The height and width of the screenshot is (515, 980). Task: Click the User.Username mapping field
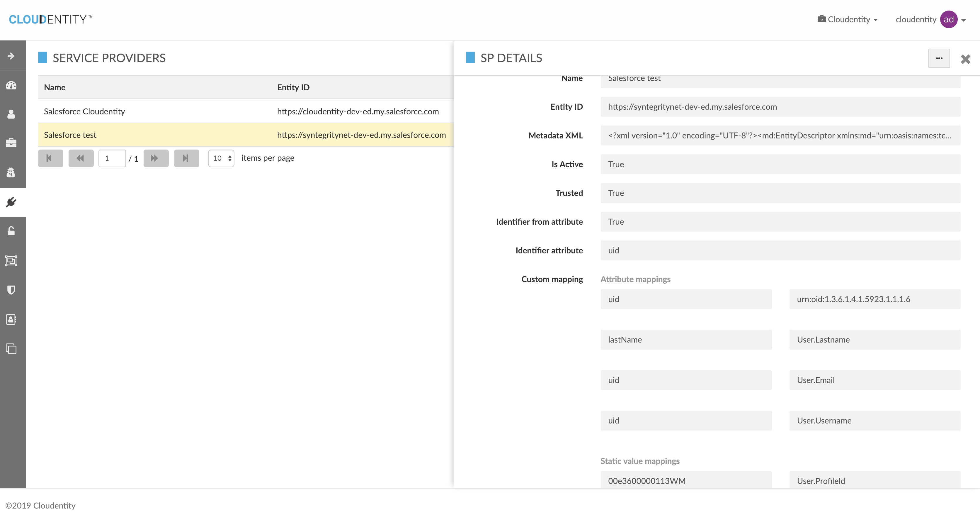pos(874,421)
